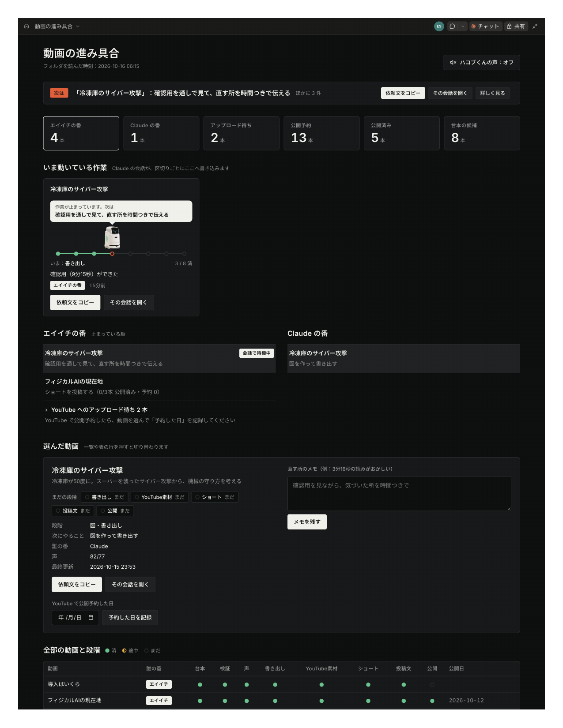Open the ES user avatar

coord(439,26)
